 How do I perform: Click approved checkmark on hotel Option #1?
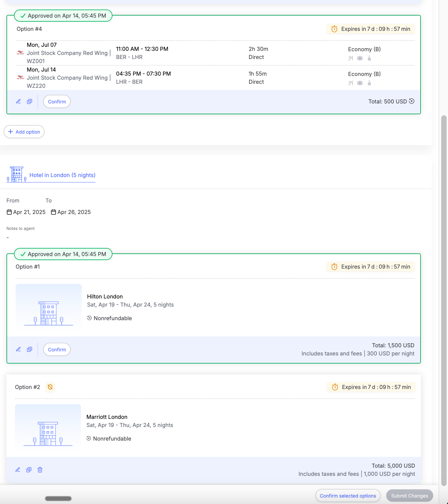pyautogui.click(x=23, y=254)
